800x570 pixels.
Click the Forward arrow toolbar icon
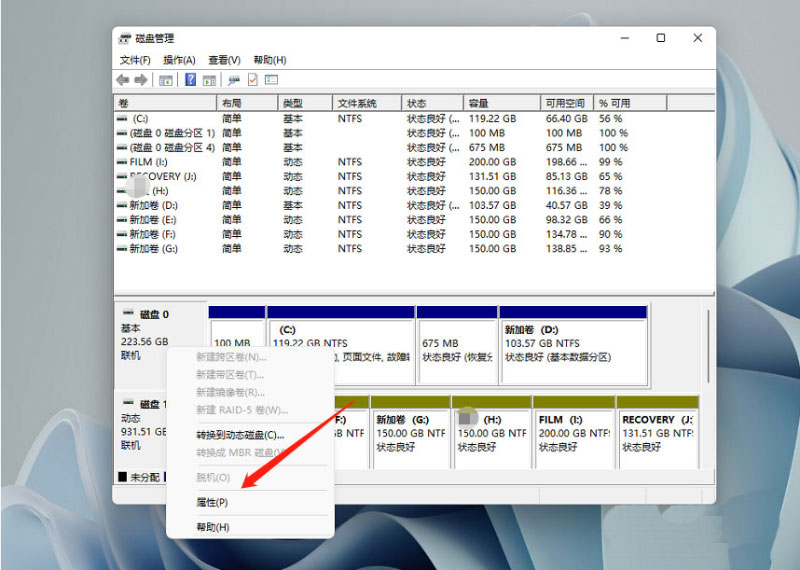(x=141, y=80)
